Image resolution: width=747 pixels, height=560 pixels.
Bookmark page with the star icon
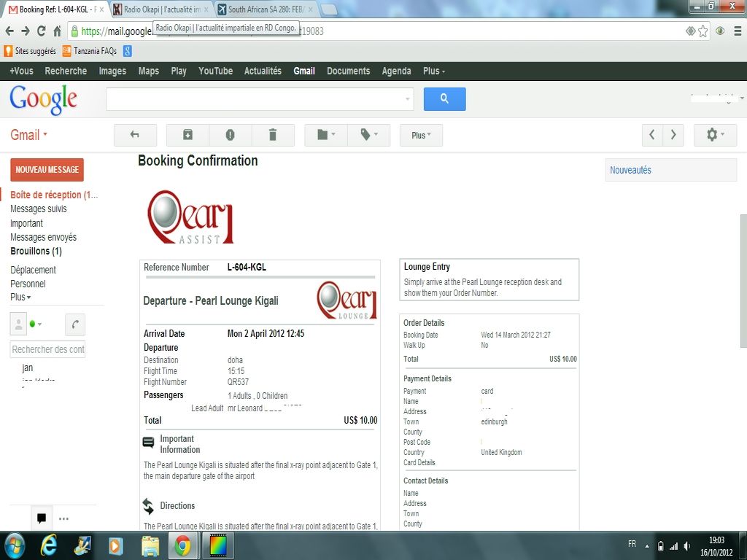pyautogui.click(x=703, y=31)
